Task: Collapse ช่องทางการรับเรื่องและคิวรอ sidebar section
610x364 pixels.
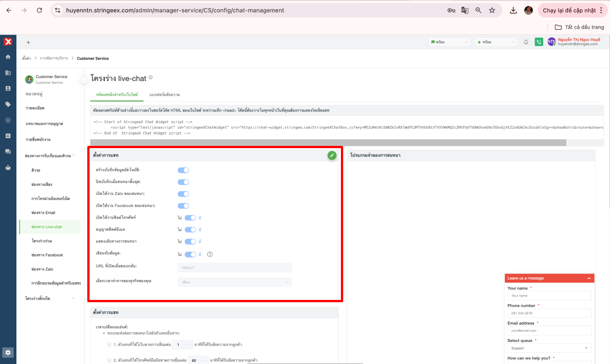Action: tap(74, 156)
